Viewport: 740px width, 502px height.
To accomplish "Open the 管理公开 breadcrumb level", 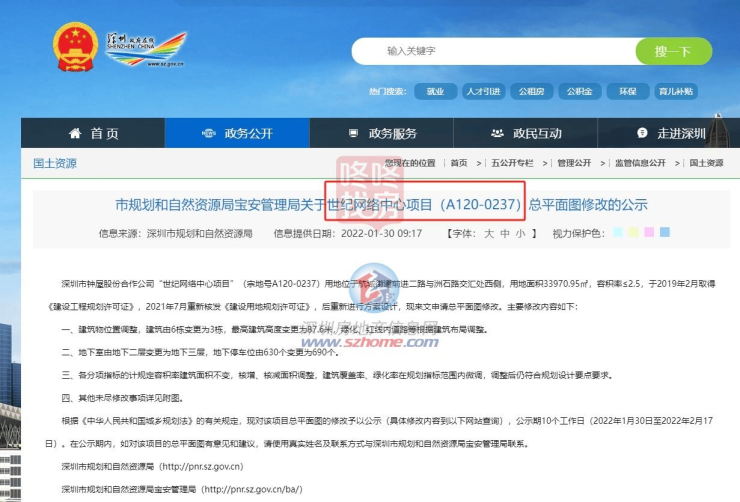I will (x=573, y=163).
